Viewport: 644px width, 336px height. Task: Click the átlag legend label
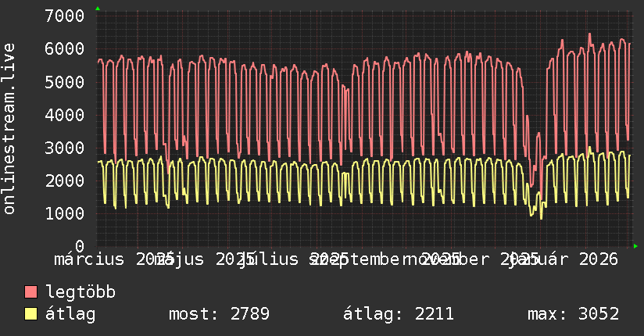click(70, 314)
